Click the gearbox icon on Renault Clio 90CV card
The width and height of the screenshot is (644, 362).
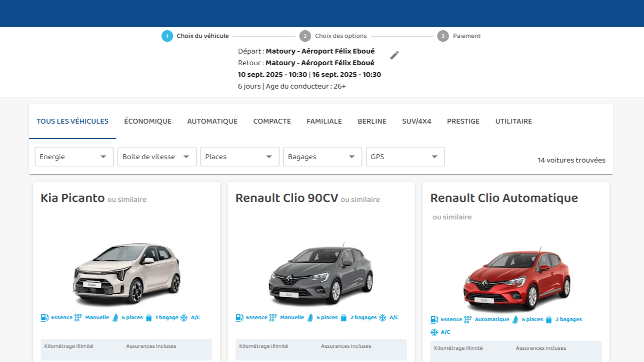pyautogui.click(x=273, y=318)
